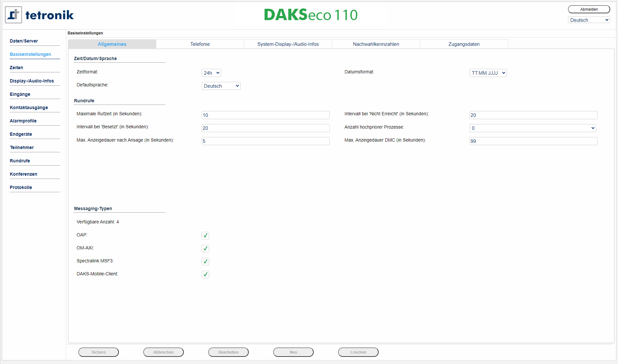Click the Löschen button

[x=358, y=352]
